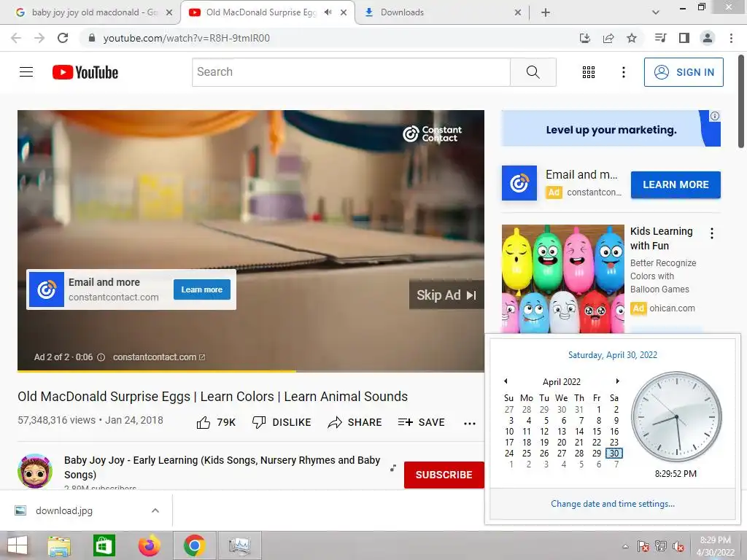Open a new tab

pyautogui.click(x=546, y=12)
